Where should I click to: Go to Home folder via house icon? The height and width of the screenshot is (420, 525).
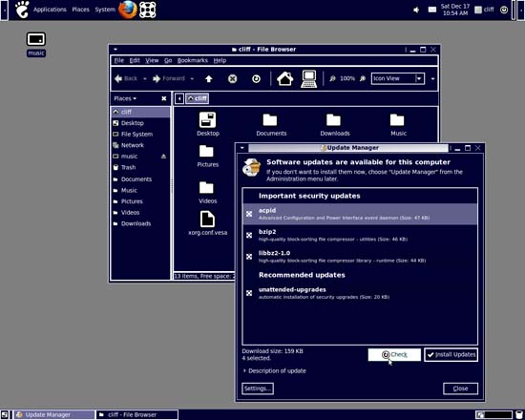pos(285,78)
